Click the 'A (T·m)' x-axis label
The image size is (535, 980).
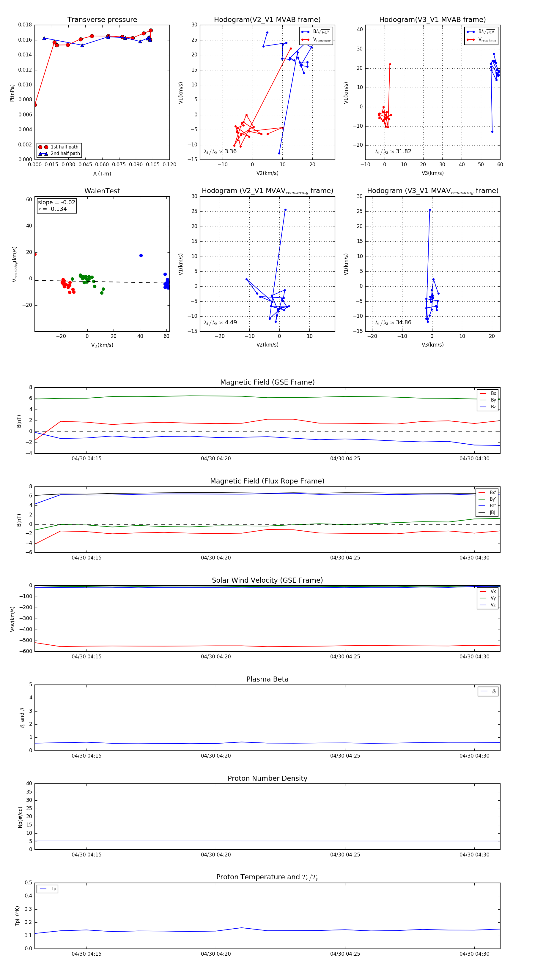[102, 173]
